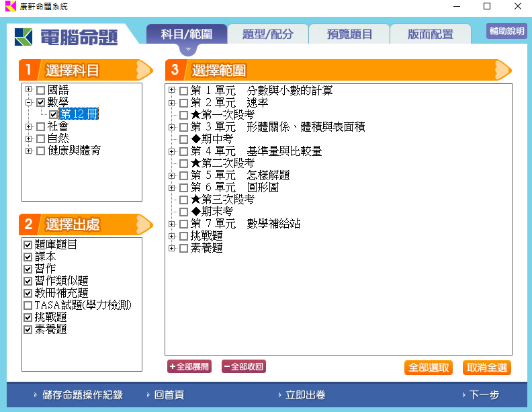This screenshot has width=532, height=412.
Task: Uncheck the 課本 source checkbox
Action: (28, 257)
